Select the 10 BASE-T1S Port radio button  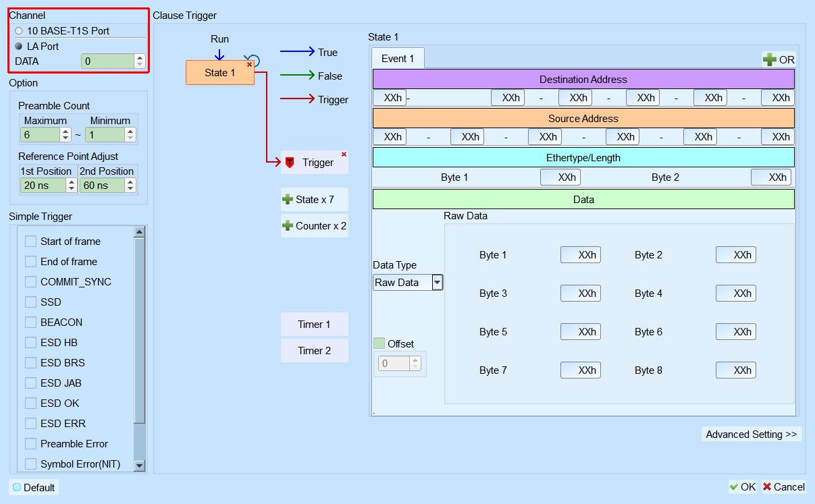pos(18,31)
